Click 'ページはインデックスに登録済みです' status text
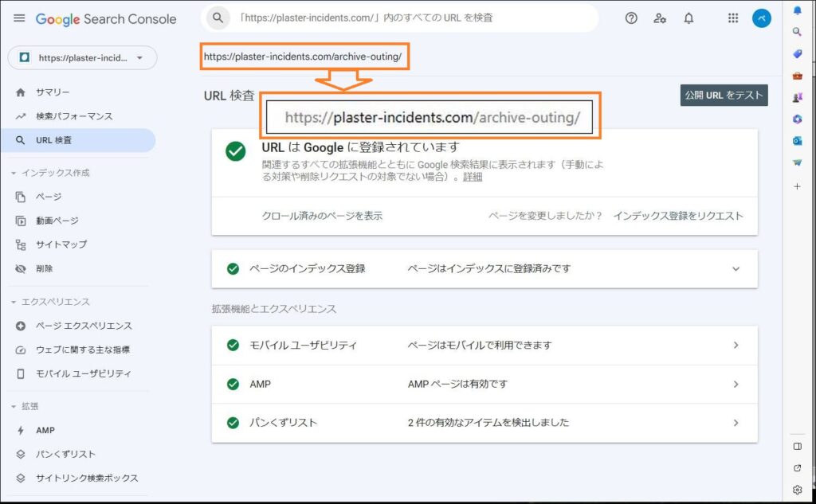816x504 pixels. point(489,269)
